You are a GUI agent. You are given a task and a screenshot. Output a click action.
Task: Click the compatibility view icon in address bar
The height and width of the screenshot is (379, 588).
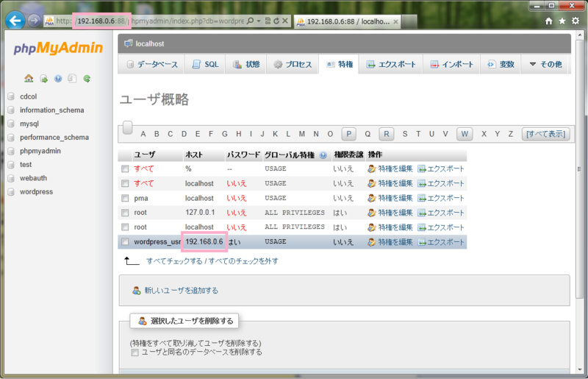point(268,21)
